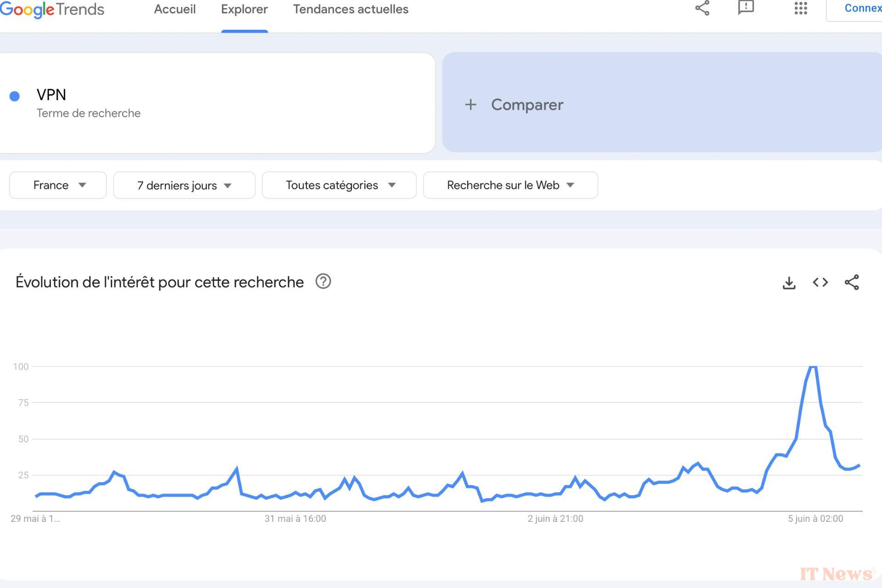Expand the Toutes catégories dropdown
The width and height of the screenshot is (882, 588).
[x=339, y=185]
